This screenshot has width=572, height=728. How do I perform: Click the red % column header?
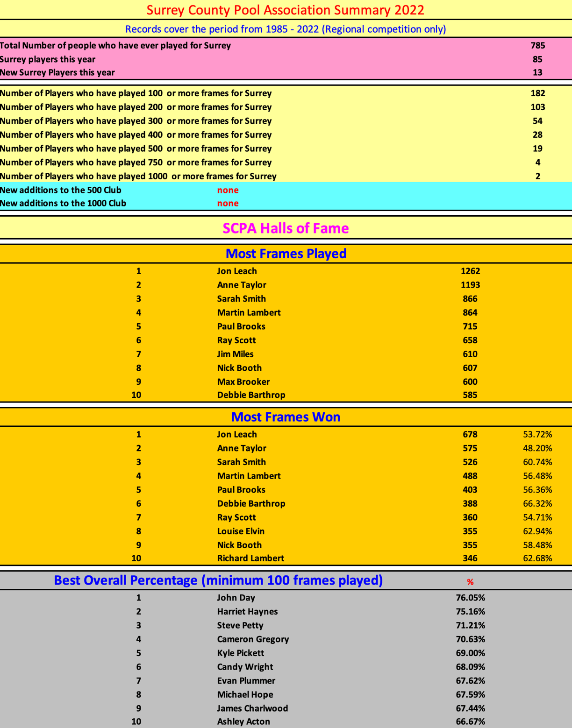470,582
